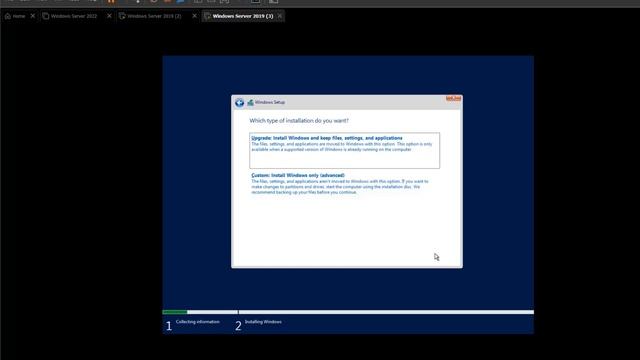Close the Windows Setup dialog
The image size is (640, 360).
click(x=453, y=98)
